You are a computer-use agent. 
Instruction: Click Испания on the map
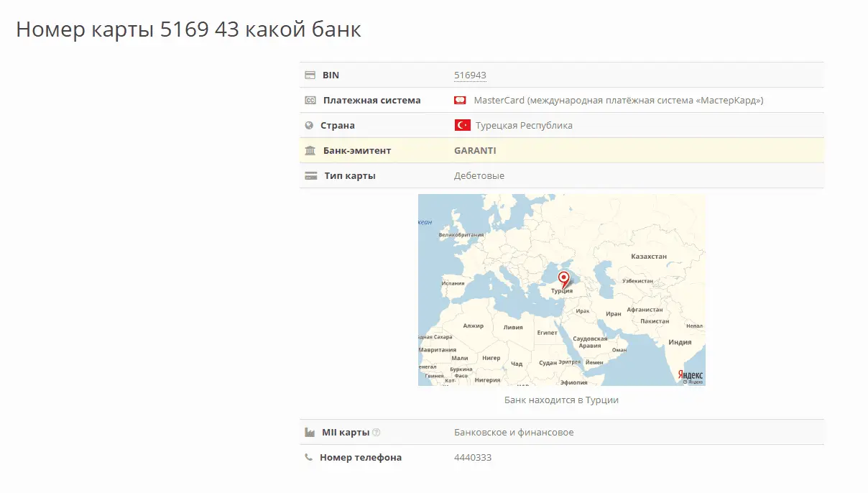(x=454, y=283)
